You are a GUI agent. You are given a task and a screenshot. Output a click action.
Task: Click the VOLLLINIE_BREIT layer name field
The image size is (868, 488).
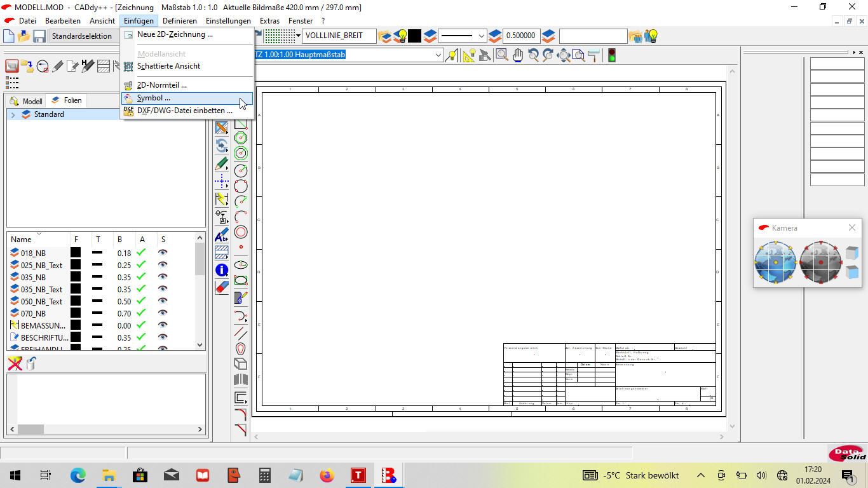339,36
